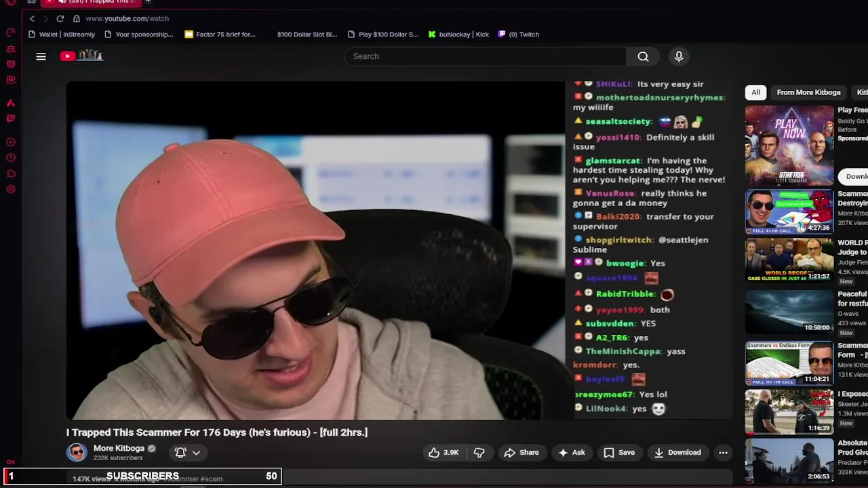Go to YouTube home via logo
Screen dimensions: 868x488
[81, 56]
